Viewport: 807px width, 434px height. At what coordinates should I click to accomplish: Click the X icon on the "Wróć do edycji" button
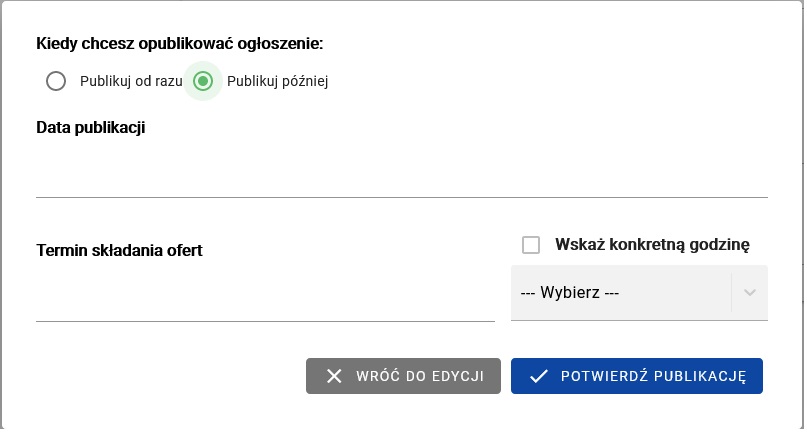[334, 376]
